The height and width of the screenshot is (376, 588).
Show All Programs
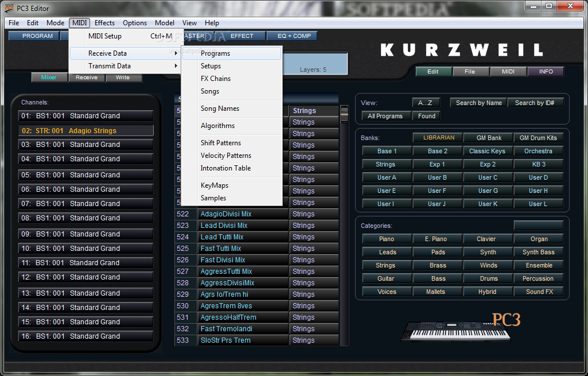point(385,116)
